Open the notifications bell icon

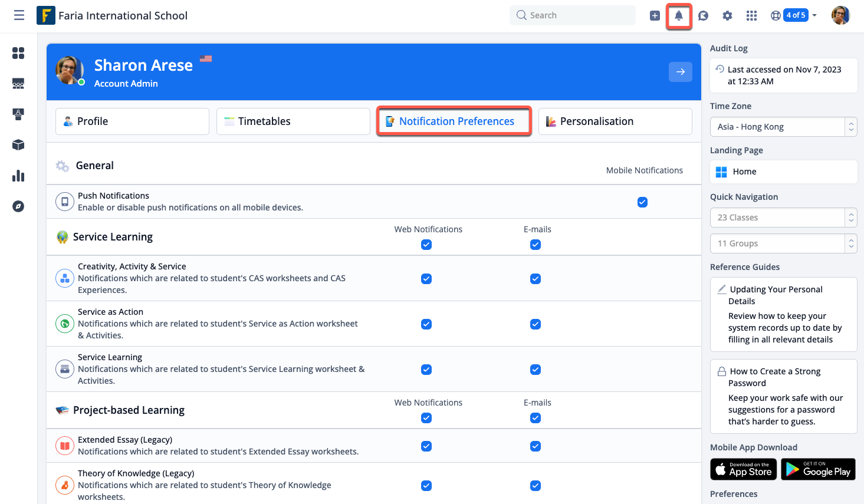(679, 16)
